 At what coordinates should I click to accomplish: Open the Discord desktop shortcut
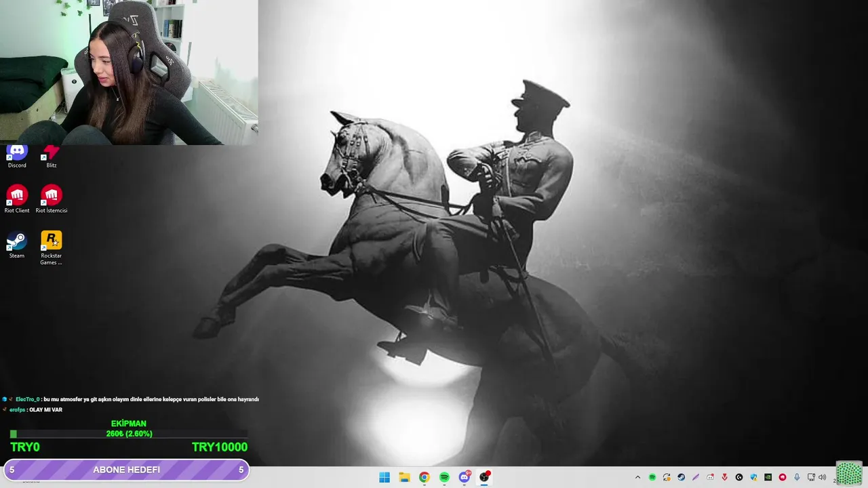tap(17, 157)
